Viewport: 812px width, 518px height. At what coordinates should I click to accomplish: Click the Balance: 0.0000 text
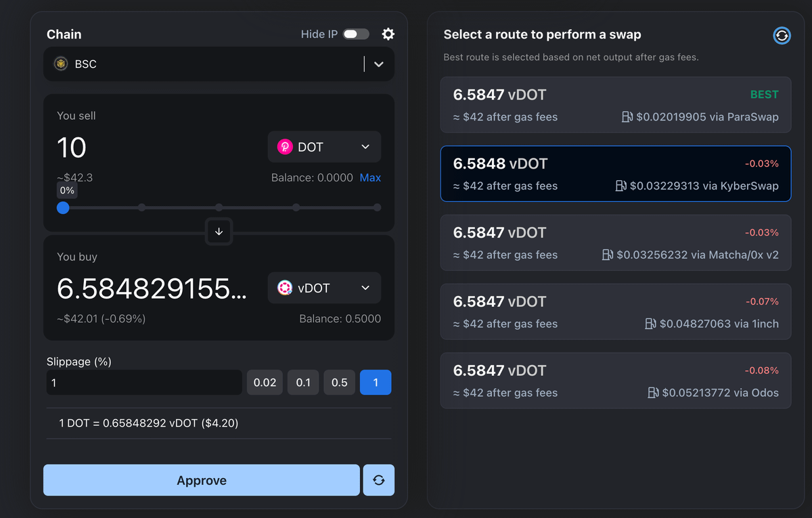point(312,177)
